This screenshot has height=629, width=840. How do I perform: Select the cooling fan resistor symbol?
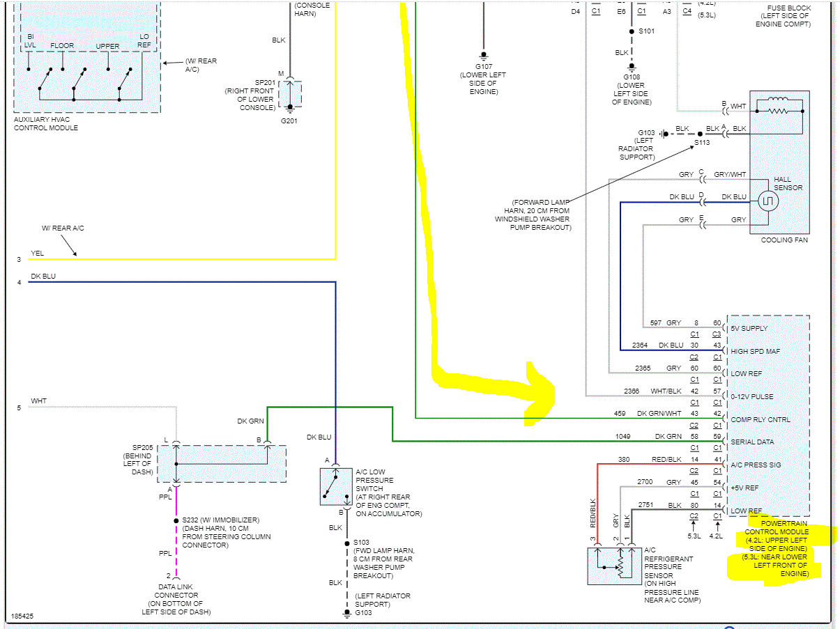[x=779, y=110]
